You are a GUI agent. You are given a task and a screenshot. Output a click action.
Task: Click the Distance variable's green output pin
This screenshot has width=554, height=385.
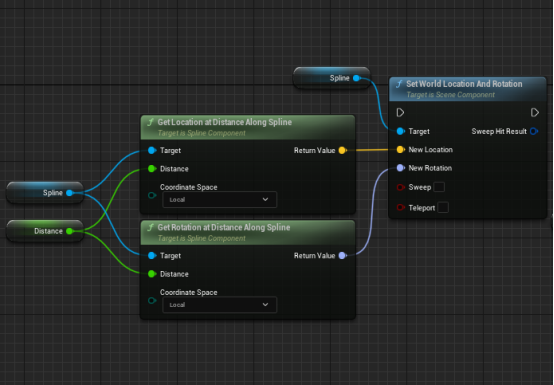70,231
